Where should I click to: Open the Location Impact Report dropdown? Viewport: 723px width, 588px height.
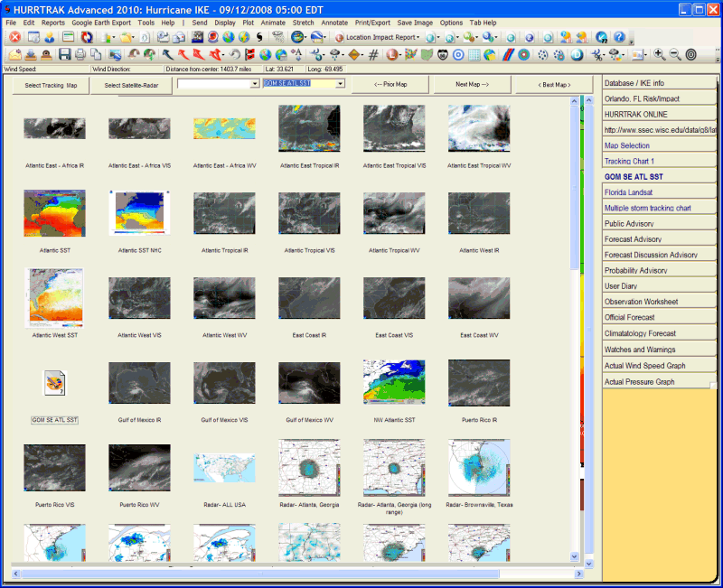(378, 38)
